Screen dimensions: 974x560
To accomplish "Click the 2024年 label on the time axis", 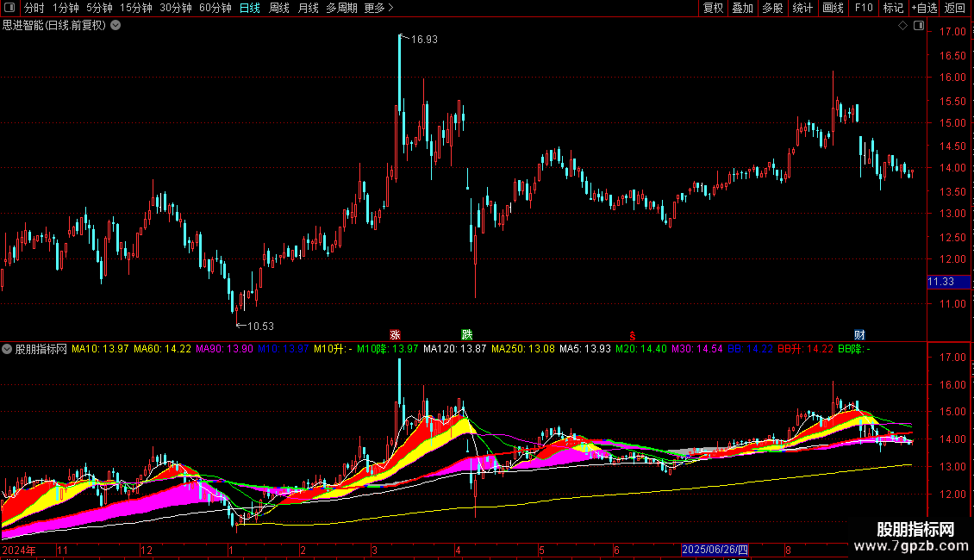I will point(19,550).
